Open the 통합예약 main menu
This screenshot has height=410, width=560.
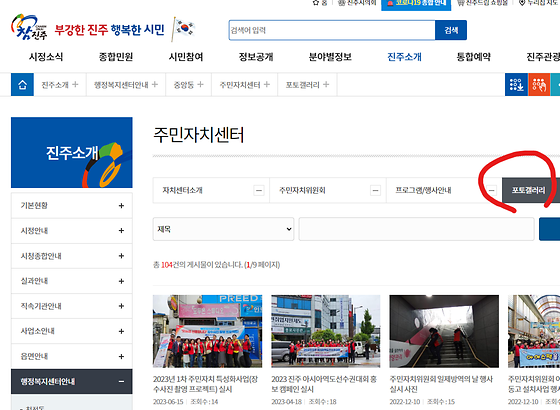[x=474, y=57]
